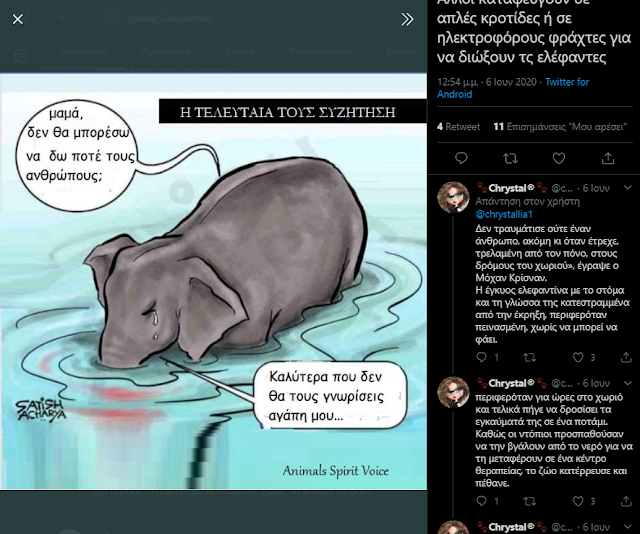
Task: Select the dimmed Άτομα tab
Action: click(240, 52)
